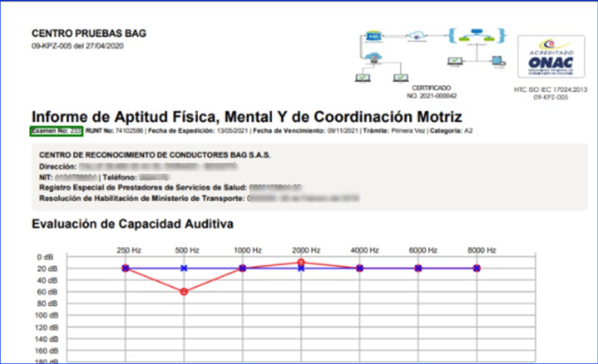
Task: Click the '6000 Hz' frequency label
Action: point(423,251)
